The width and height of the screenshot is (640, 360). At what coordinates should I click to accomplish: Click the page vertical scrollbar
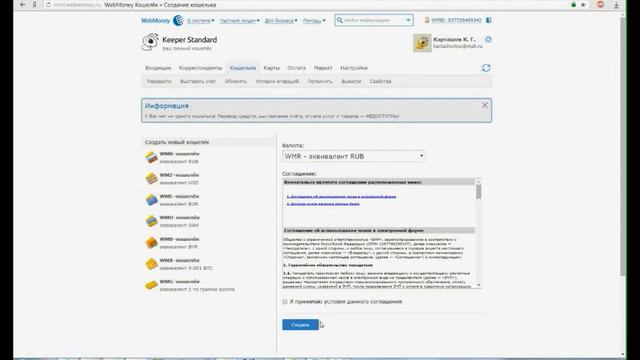[622, 147]
